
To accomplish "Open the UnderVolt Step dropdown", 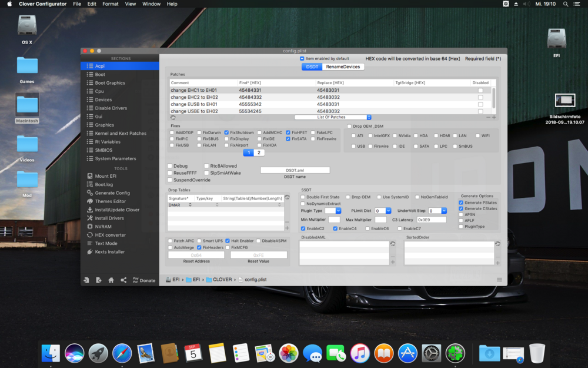I will point(437,211).
